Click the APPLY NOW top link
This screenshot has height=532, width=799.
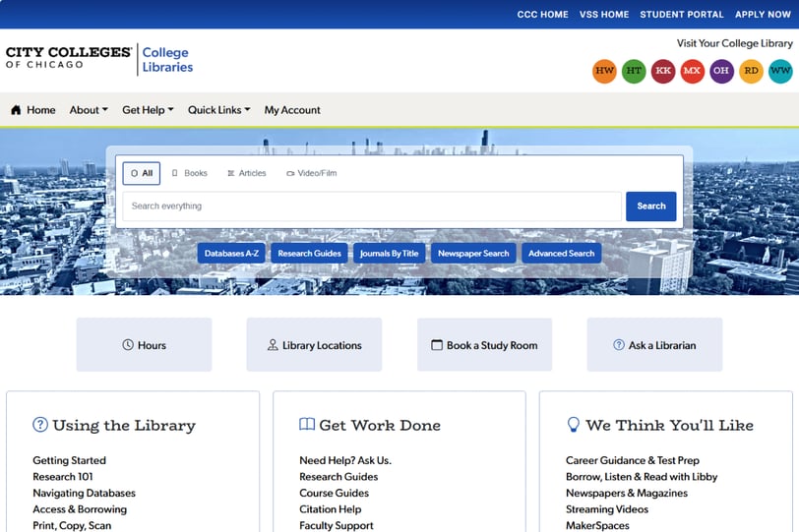click(763, 15)
